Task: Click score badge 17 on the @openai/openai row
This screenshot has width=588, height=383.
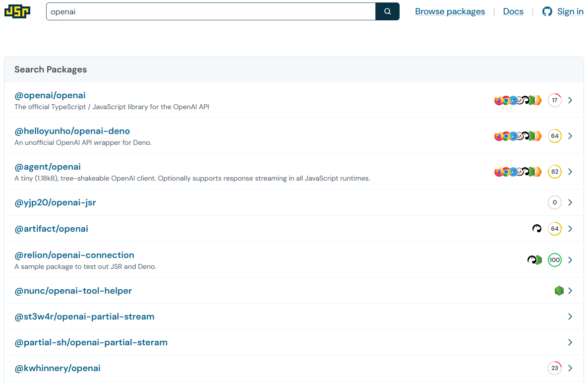Action: (x=555, y=100)
